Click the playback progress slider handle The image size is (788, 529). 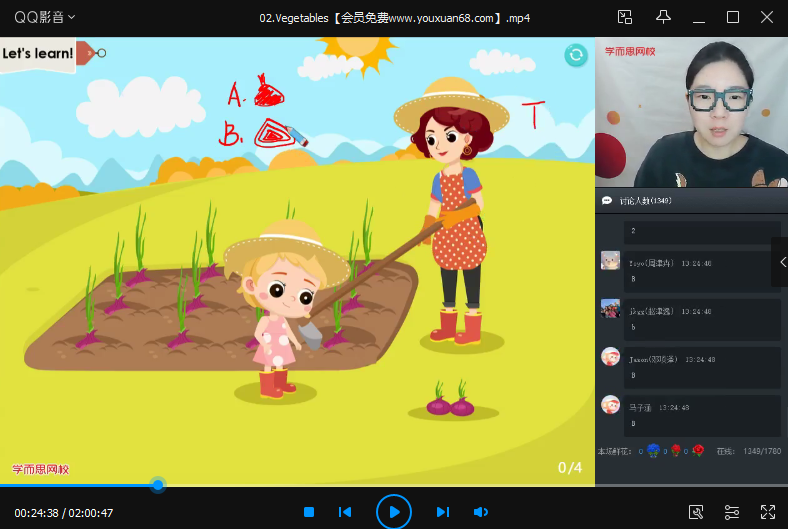point(158,485)
